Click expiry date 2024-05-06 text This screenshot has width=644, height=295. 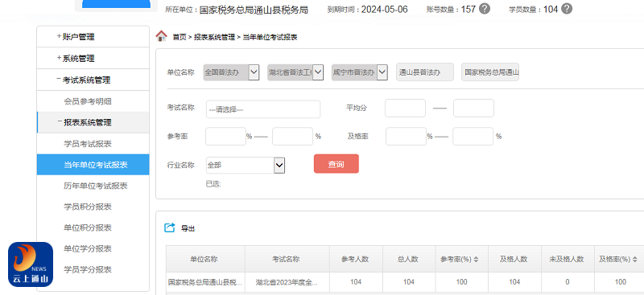point(385,10)
